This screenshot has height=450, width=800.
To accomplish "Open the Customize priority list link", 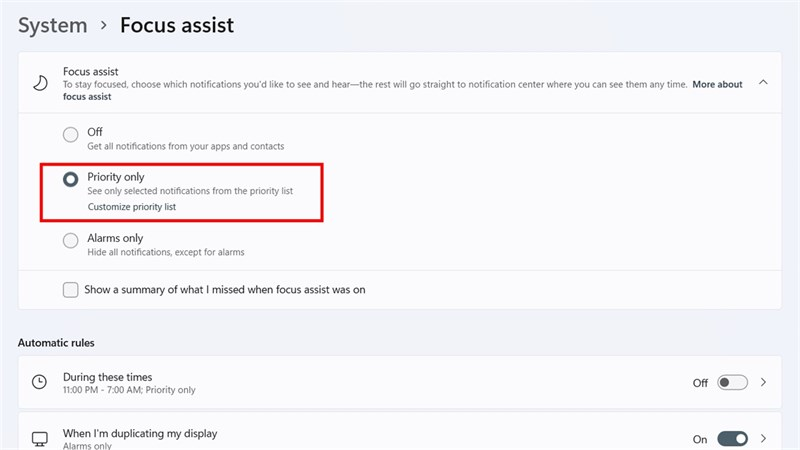I will point(133,207).
